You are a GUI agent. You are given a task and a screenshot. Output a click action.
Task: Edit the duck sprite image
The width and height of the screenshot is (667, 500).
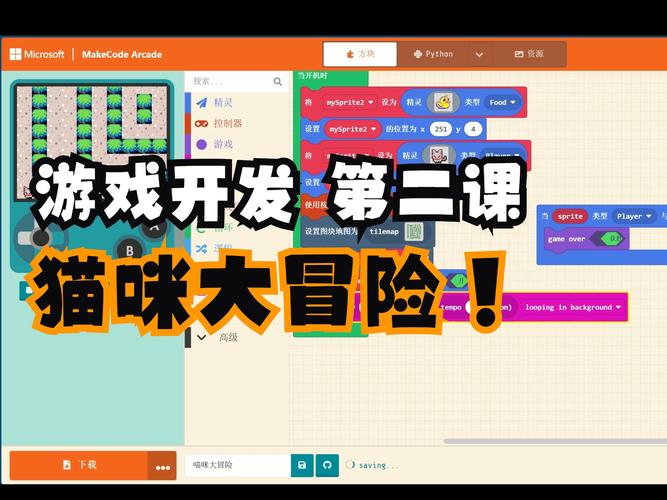[x=444, y=102]
